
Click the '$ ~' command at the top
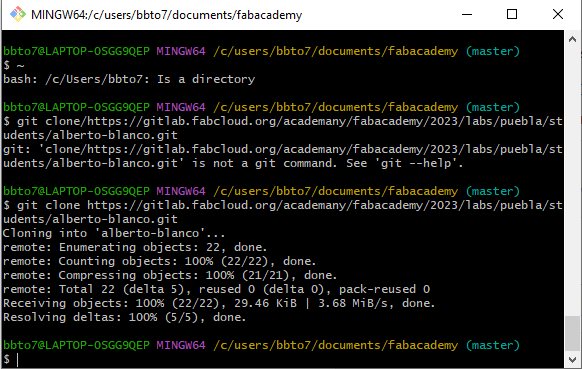coord(14,65)
